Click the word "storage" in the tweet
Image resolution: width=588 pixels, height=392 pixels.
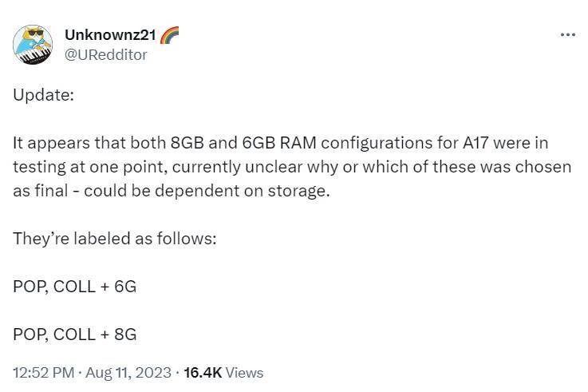pyautogui.click(x=298, y=192)
